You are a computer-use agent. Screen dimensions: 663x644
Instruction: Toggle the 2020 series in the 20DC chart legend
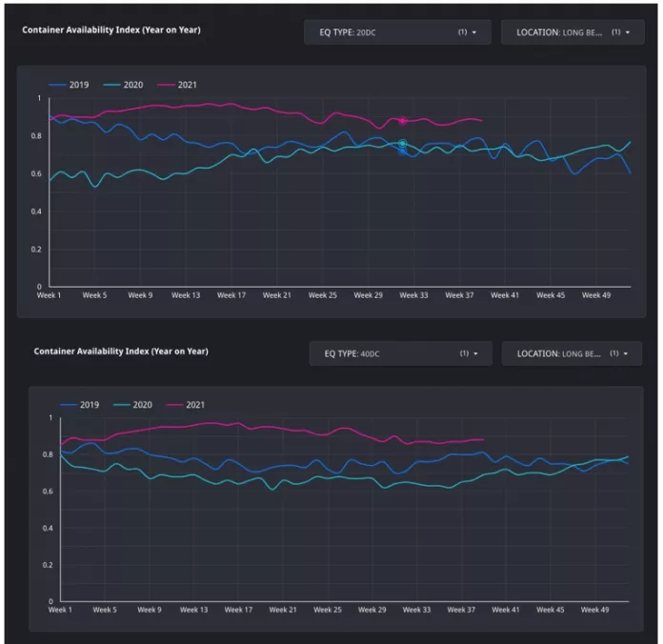[125, 85]
